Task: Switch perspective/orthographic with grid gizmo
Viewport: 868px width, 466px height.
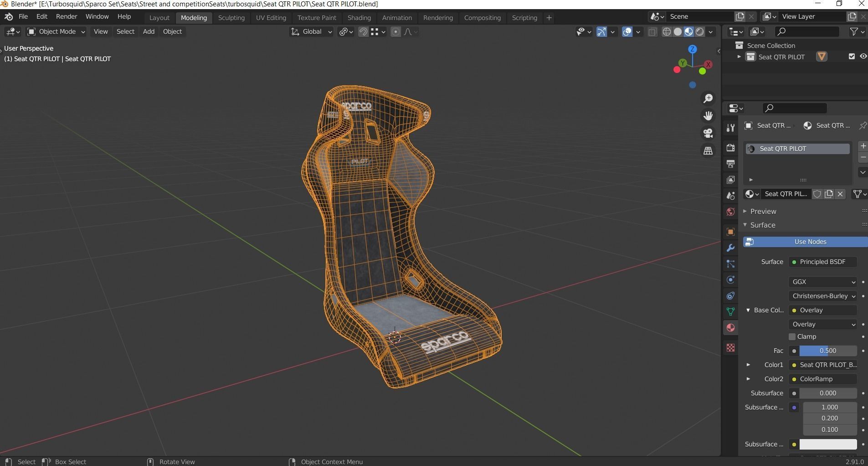Action: pos(708,150)
